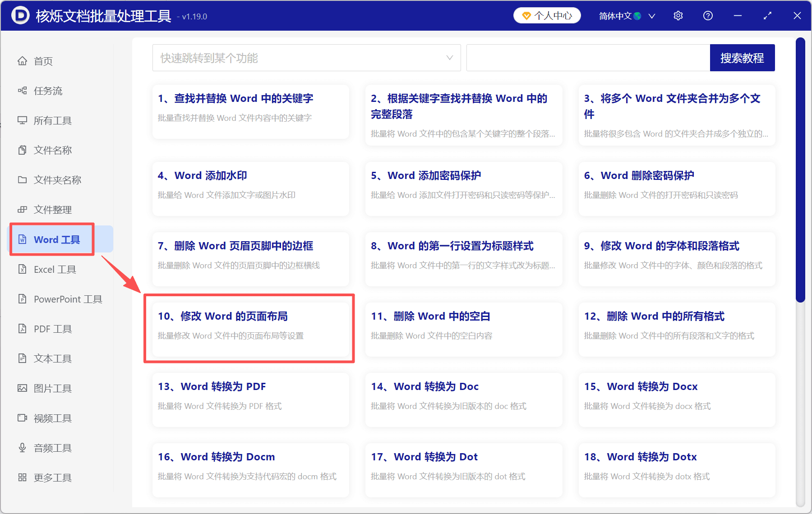
Task: Open the settings gear in the title bar
Action: (x=678, y=15)
